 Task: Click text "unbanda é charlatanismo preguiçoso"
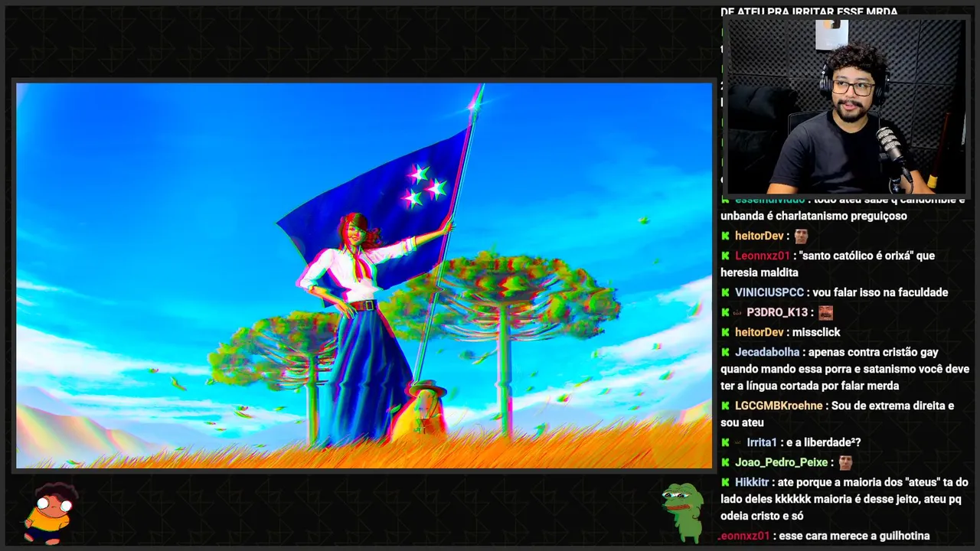coord(814,216)
